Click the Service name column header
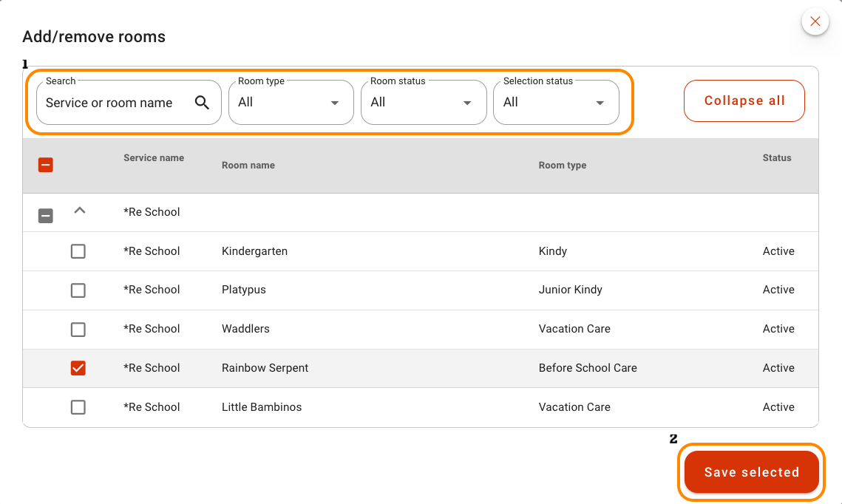The image size is (842, 504). point(154,158)
